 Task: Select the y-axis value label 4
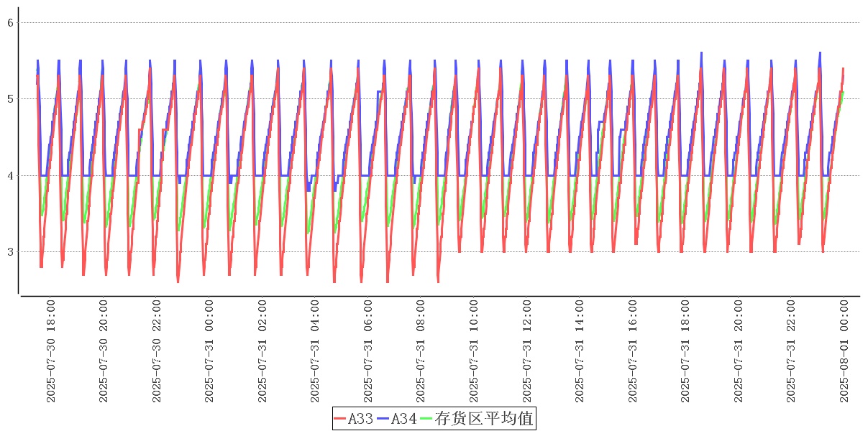10,175
